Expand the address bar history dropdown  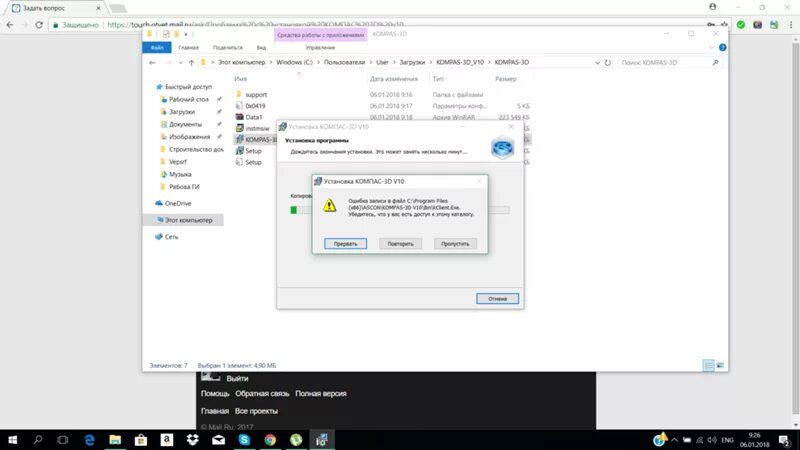(597, 63)
